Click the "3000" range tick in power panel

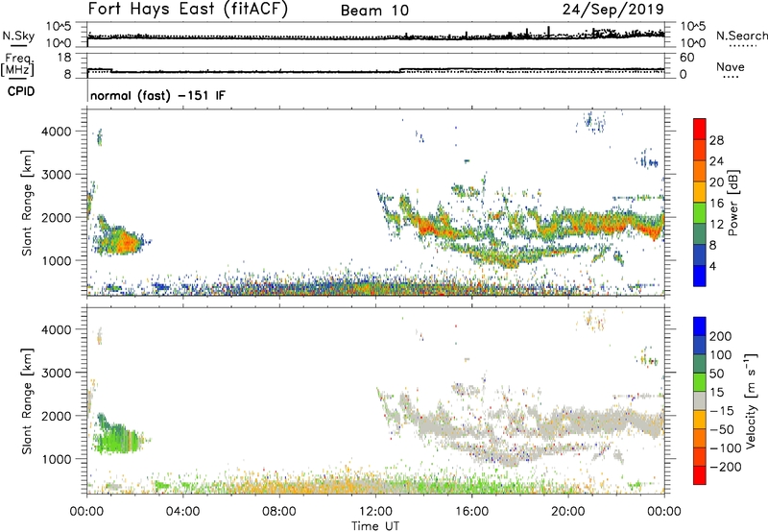(56, 175)
